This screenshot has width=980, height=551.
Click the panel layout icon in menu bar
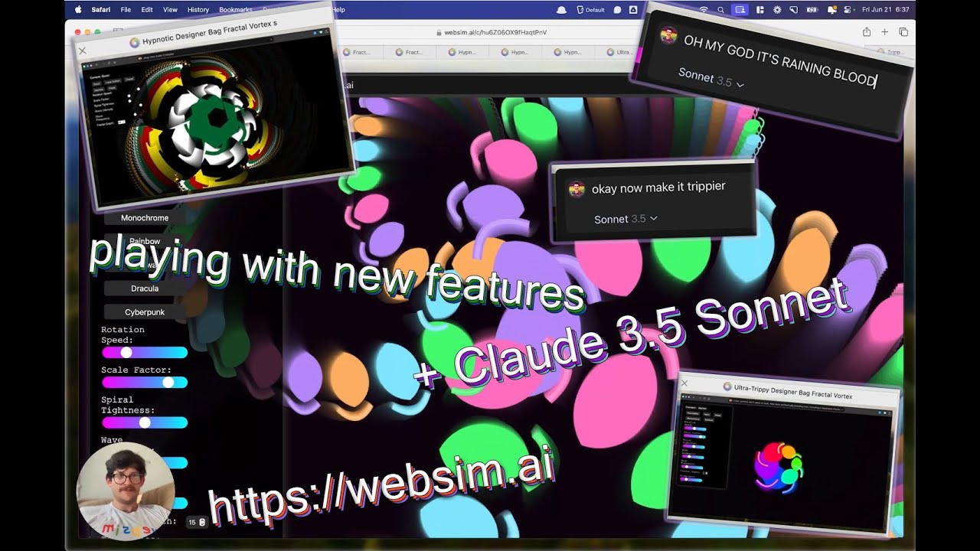759,10
